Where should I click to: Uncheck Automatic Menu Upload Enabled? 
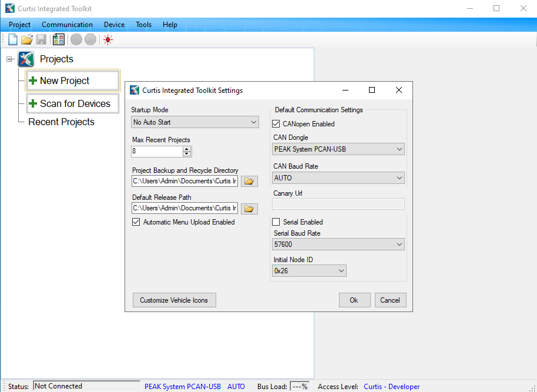(x=136, y=222)
